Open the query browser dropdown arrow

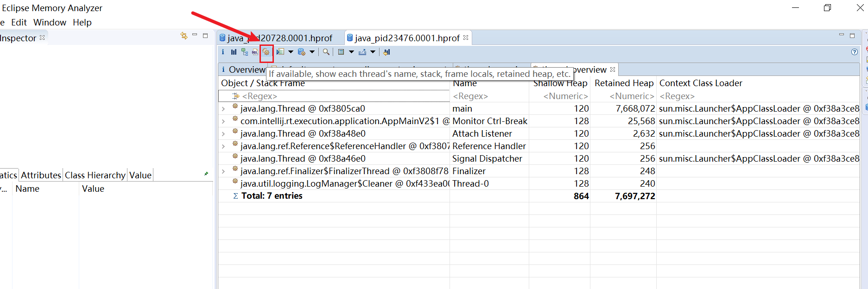click(x=312, y=52)
